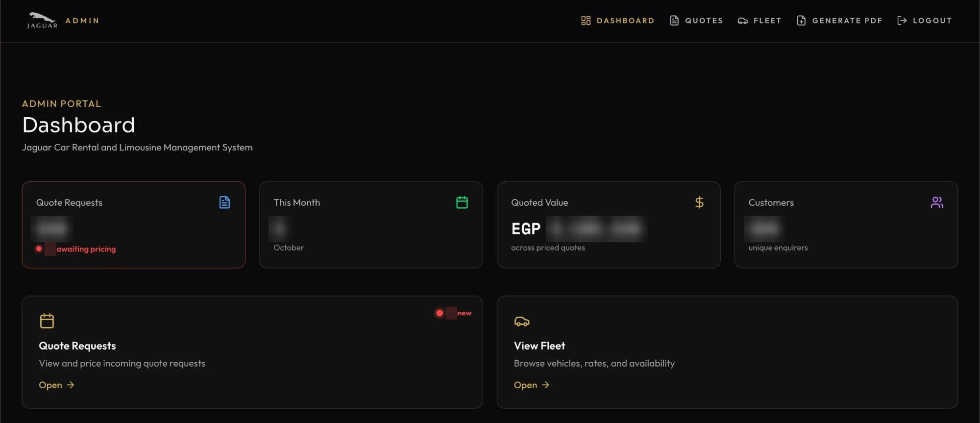This screenshot has width=980, height=423.
Task: Log out using the Logout link
Action: click(924, 21)
